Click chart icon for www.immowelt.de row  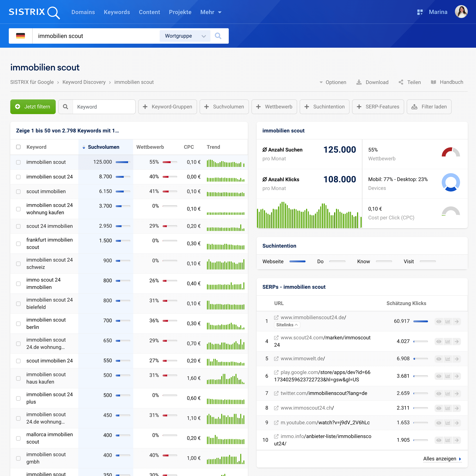(448, 359)
